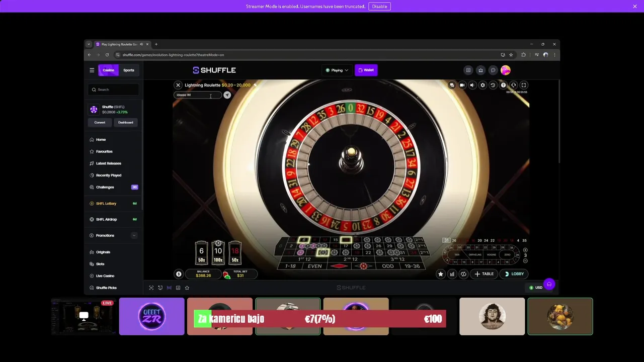Image resolution: width=644 pixels, height=362 pixels.
Task: Click the autoplay circular arrows icon
Action: 463,274
